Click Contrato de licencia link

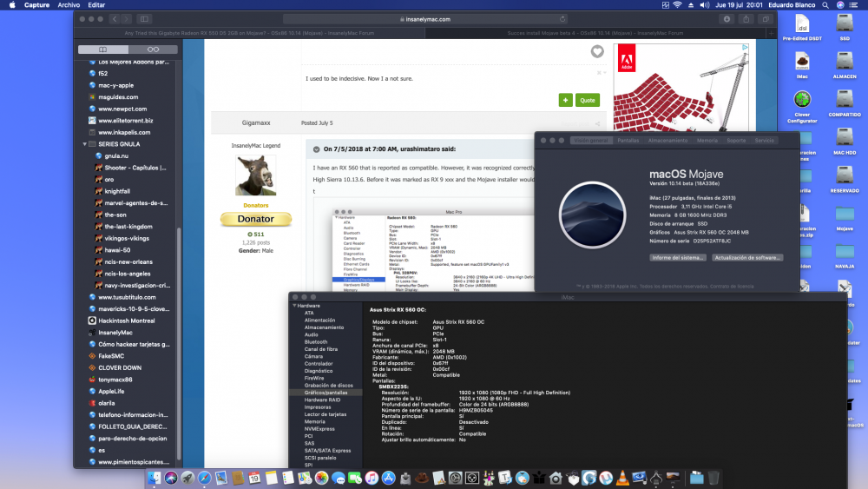(731, 287)
